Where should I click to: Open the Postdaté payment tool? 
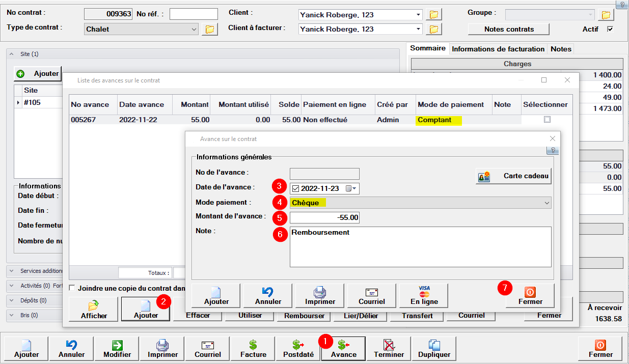[x=299, y=349]
